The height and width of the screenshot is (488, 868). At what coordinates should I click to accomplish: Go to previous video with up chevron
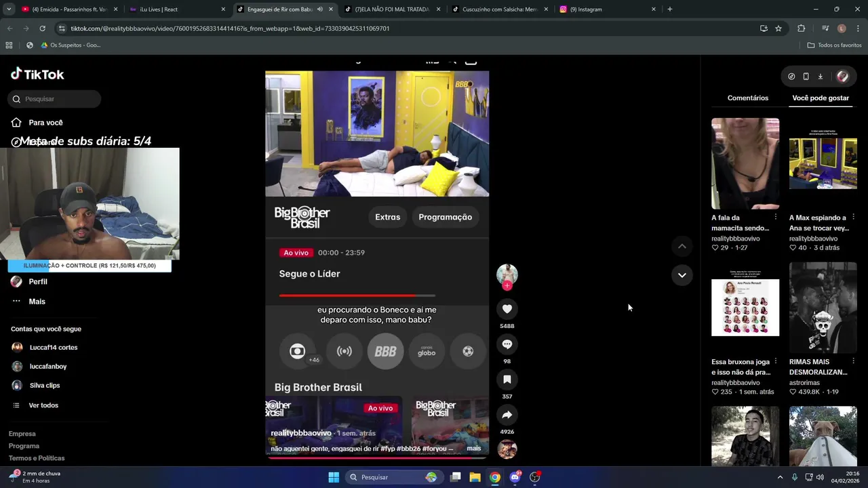pyautogui.click(x=682, y=246)
